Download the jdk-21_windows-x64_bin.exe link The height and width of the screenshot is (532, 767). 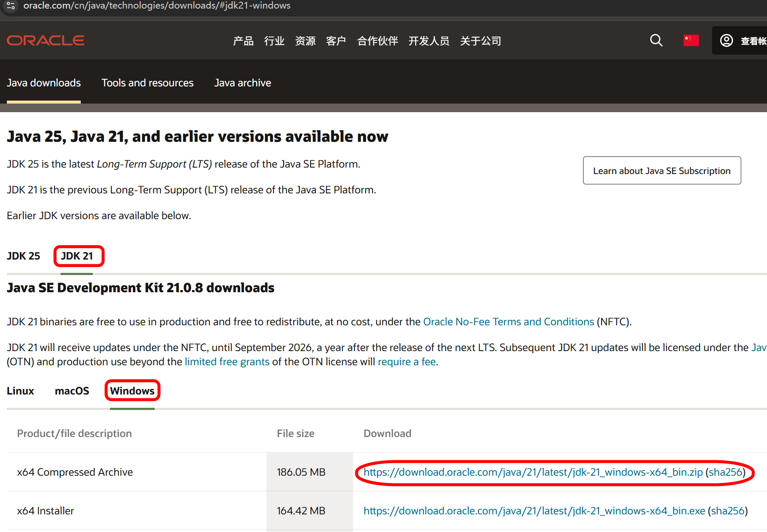click(x=534, y=511)
